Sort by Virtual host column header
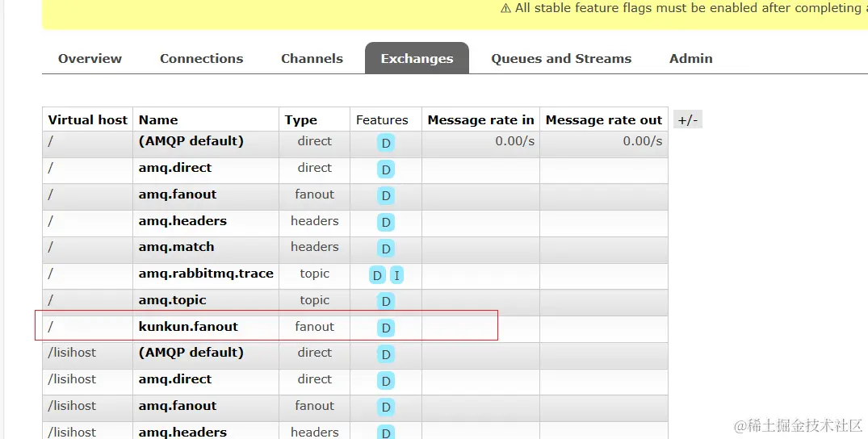868x439 pixels. [87, 120]
